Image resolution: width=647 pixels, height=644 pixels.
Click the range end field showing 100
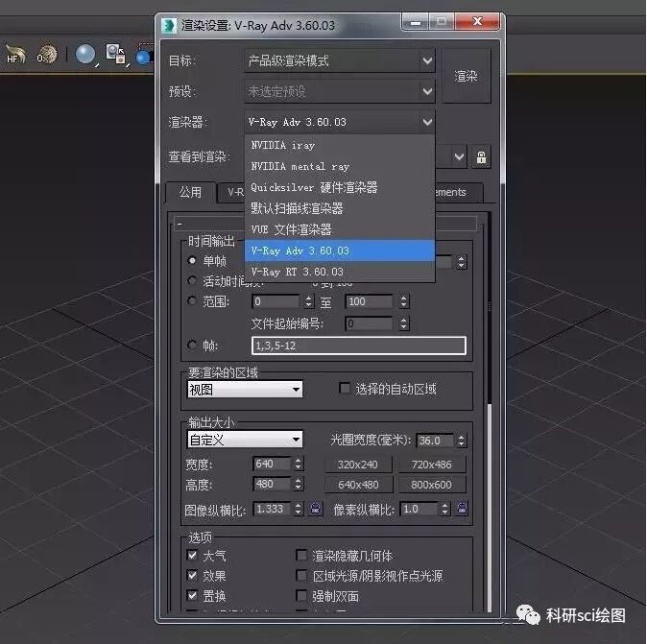tap(369, 301)
